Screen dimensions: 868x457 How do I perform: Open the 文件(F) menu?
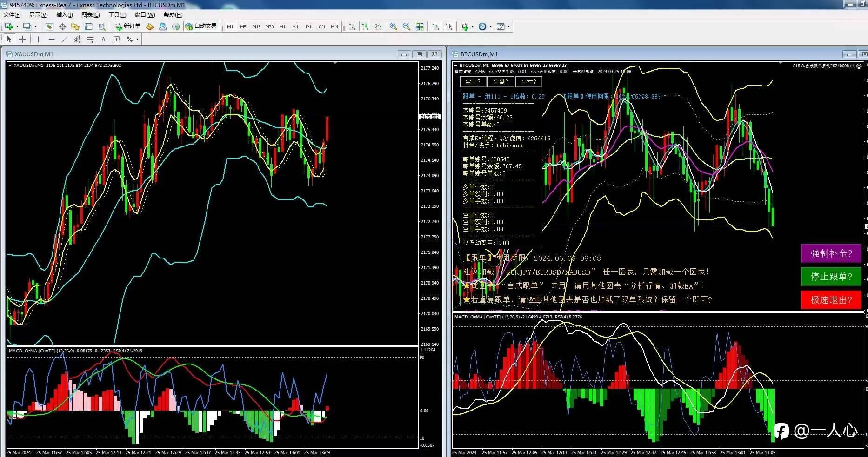[12, 15]
